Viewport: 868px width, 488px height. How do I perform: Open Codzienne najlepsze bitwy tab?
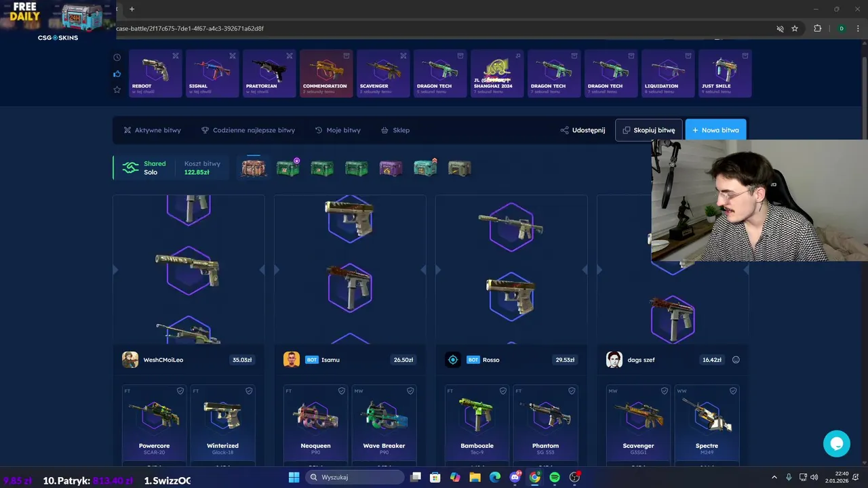248,130
